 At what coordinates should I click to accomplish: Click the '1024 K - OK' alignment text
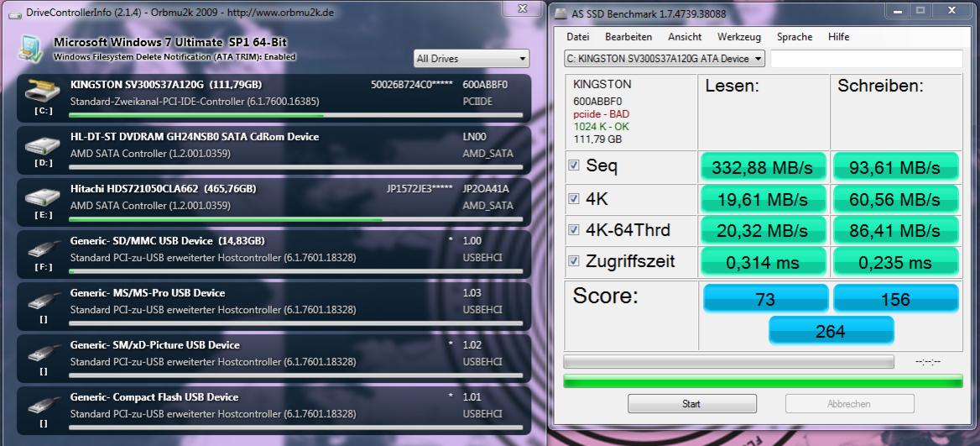601,126
